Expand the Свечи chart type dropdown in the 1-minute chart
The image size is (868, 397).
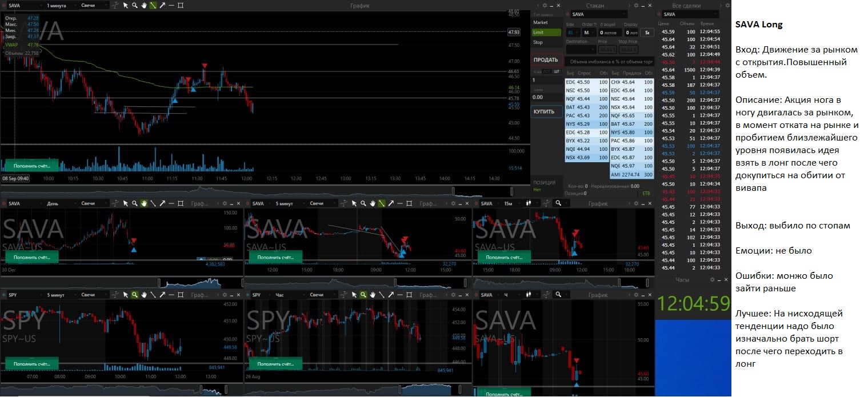click(x=94, y=5)
